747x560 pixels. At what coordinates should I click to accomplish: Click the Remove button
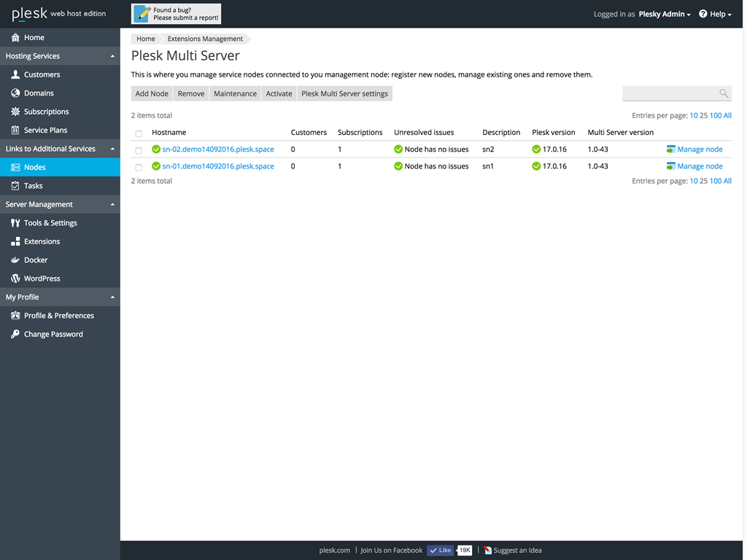191,94
